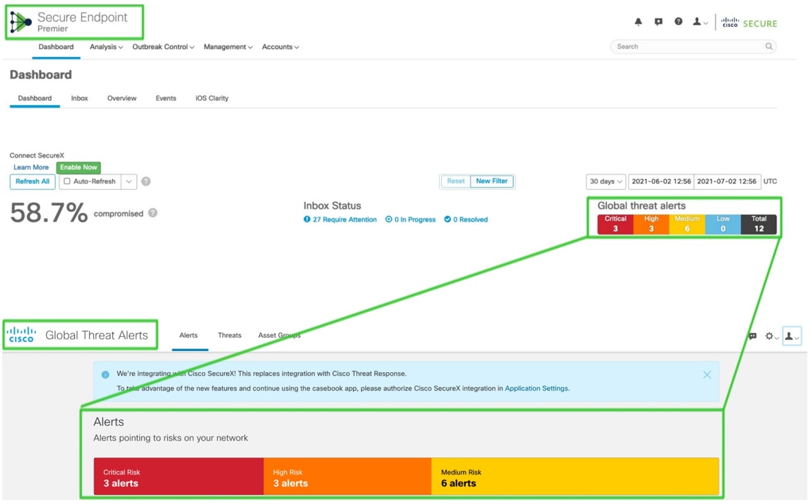Image resolution: width=812 pixels, height=504 pixels.
Task: Click the help icon beside Auto-Refresh
Action: 146,181
